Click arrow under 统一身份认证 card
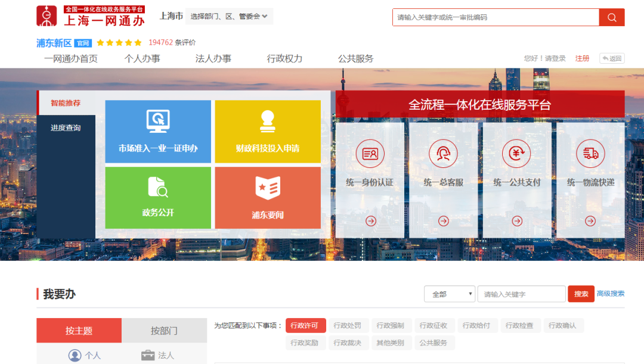Viewport: 644px width, 364px height. coord(371,221)
